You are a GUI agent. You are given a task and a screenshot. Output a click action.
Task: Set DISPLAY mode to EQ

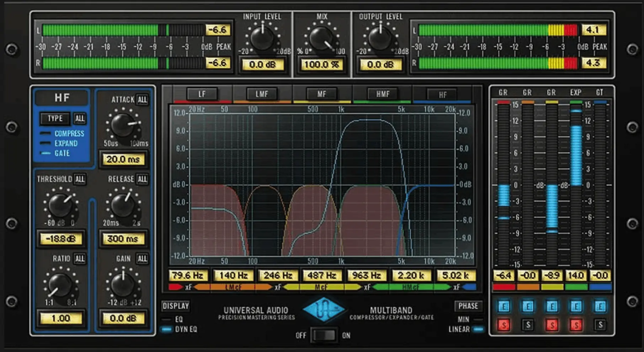[165, 319]
